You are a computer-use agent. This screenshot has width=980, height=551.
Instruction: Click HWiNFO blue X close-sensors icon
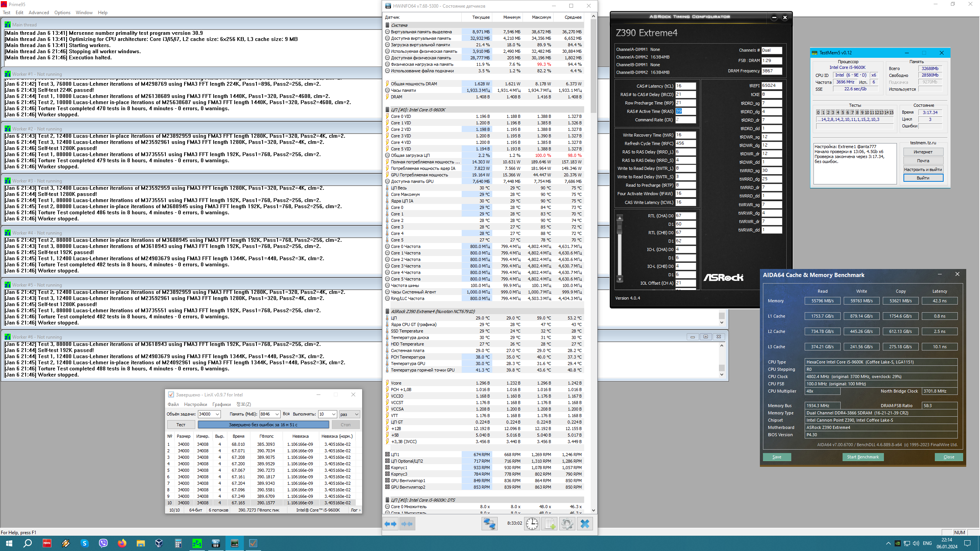tap(585, 524)
